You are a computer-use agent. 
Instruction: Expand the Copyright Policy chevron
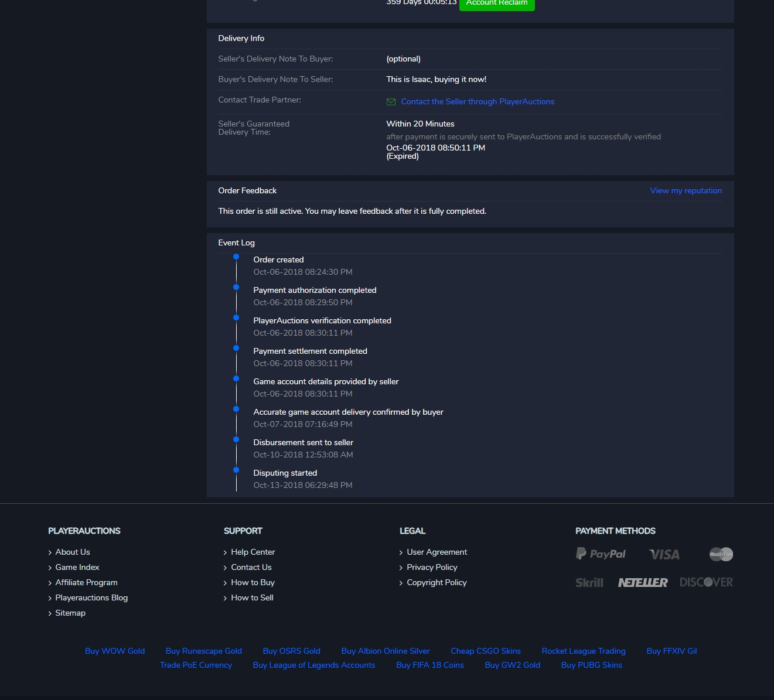(401, 582)
